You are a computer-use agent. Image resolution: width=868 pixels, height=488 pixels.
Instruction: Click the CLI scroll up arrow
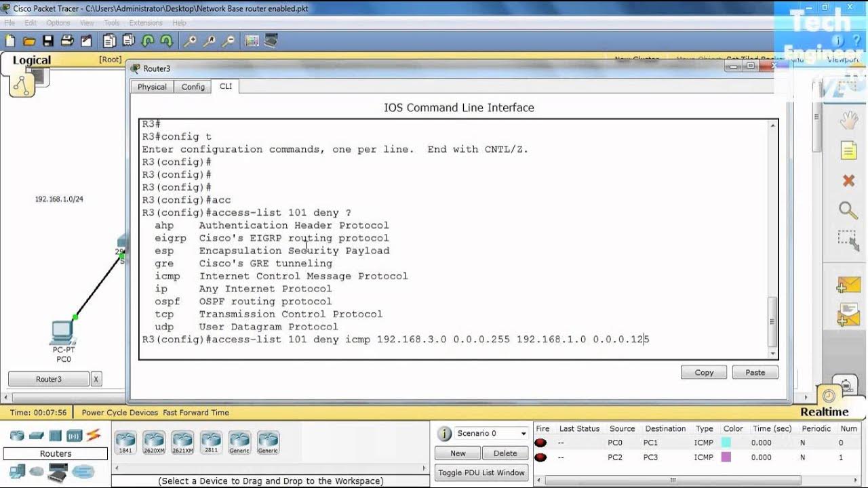click(772, 125)
